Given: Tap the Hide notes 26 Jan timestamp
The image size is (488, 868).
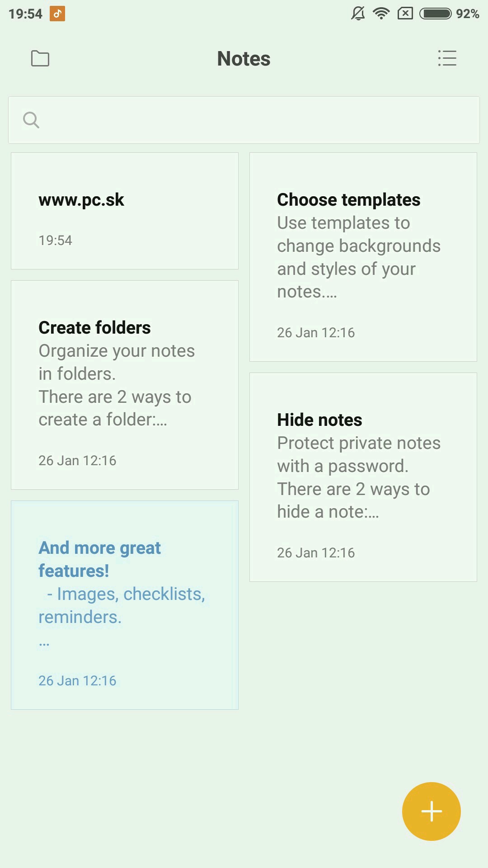Looking at the screenshot, I should 316,553.
